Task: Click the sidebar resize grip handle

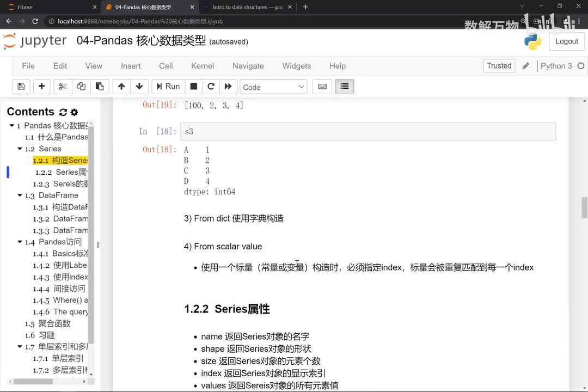Action: pyautogui.click(x=98, y=244)
